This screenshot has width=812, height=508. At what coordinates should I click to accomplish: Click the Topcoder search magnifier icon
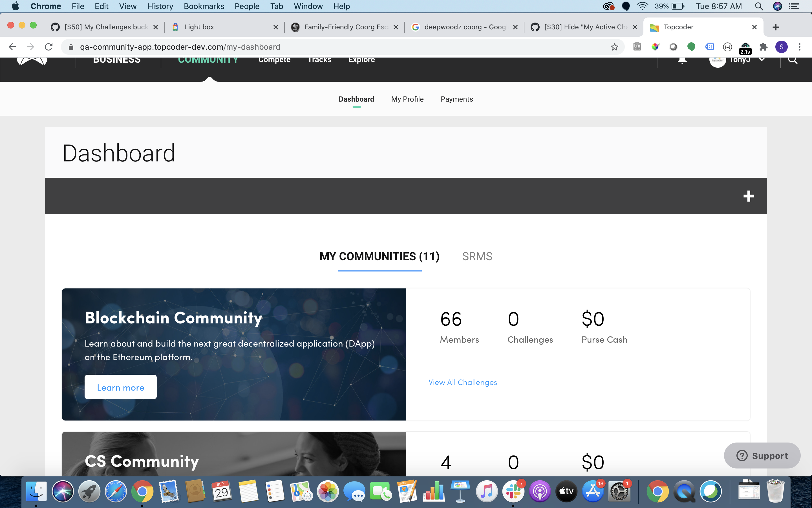pos(793,60)
